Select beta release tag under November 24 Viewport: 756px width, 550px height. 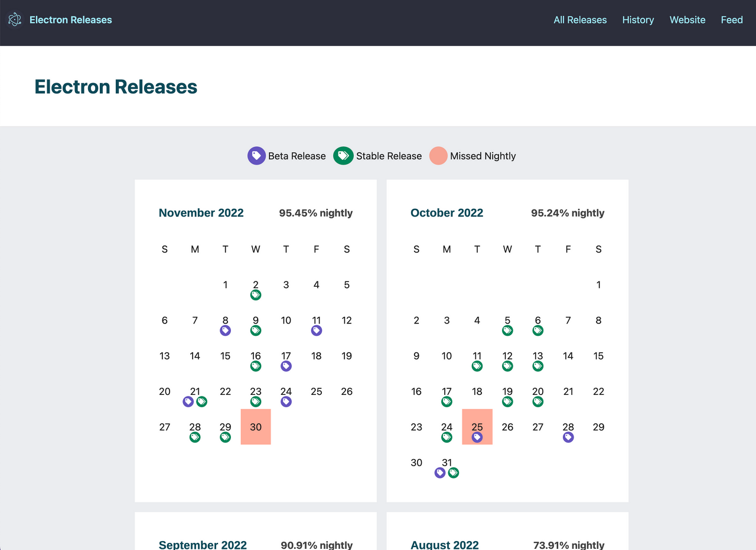286,402
